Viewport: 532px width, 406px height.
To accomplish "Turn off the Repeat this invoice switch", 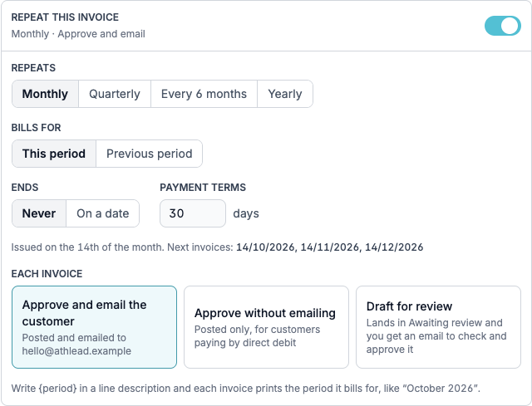I will click(x=502, y=26).
